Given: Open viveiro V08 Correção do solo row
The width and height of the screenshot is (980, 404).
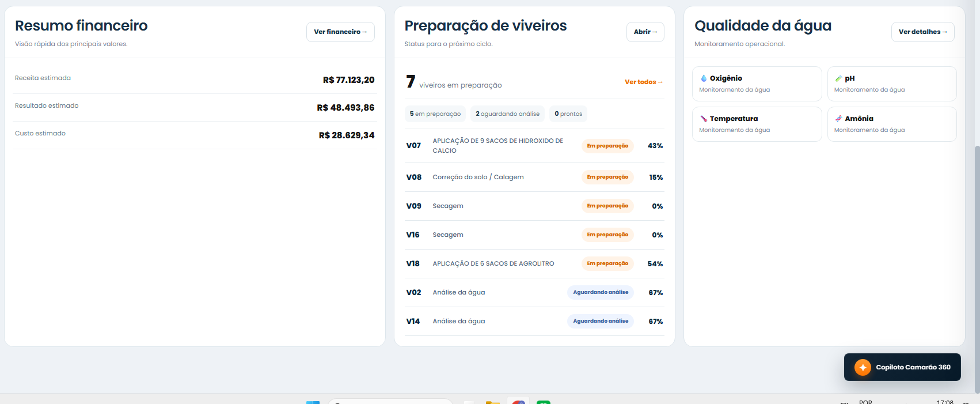Looking at the screenshot, I should (534, 178).
